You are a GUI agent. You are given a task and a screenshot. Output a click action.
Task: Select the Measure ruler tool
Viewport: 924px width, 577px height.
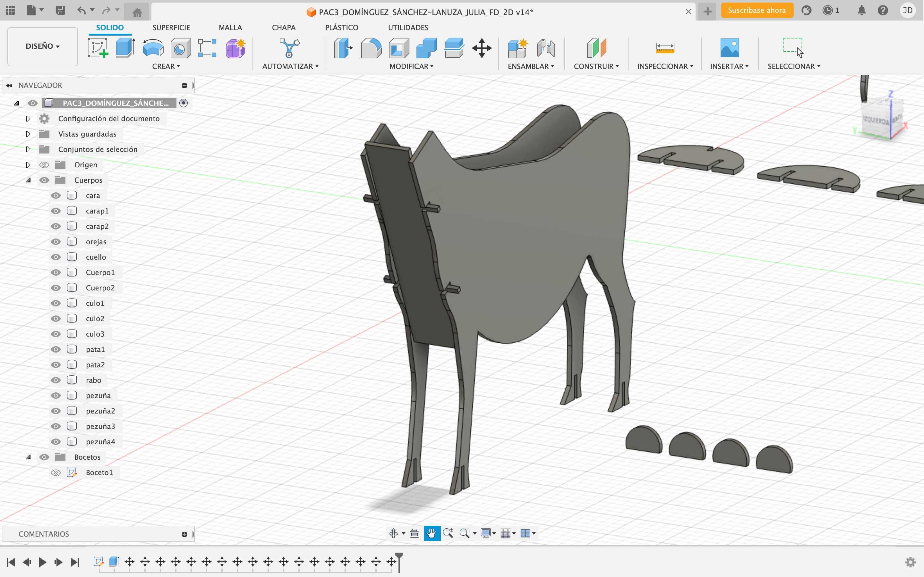(x=665, y=48)
